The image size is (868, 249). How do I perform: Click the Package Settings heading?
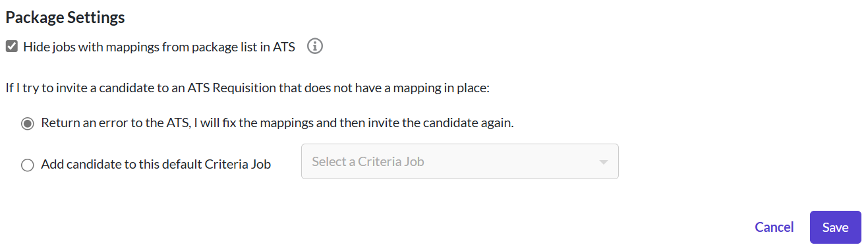tap(65, 18)
